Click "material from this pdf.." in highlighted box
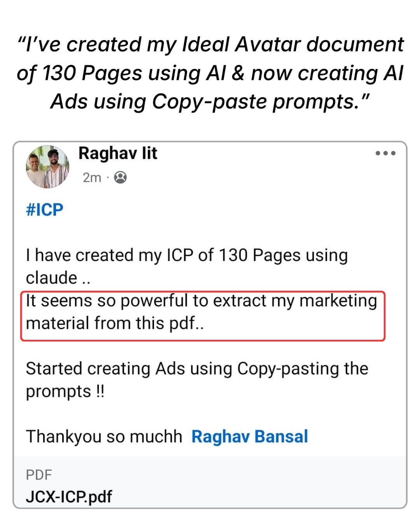This screenshot has height=525, width=420. tap(115, 324)
